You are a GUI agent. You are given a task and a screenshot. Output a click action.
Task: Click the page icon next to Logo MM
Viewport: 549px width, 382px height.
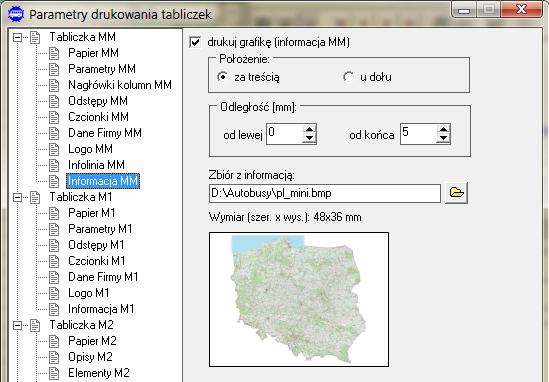coord(54,149)
